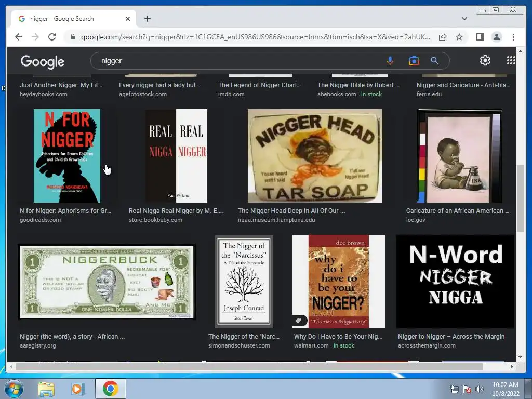Open Action Center flag icon
Viewport: 532px width, 399px height.
[x=467, y=389]
